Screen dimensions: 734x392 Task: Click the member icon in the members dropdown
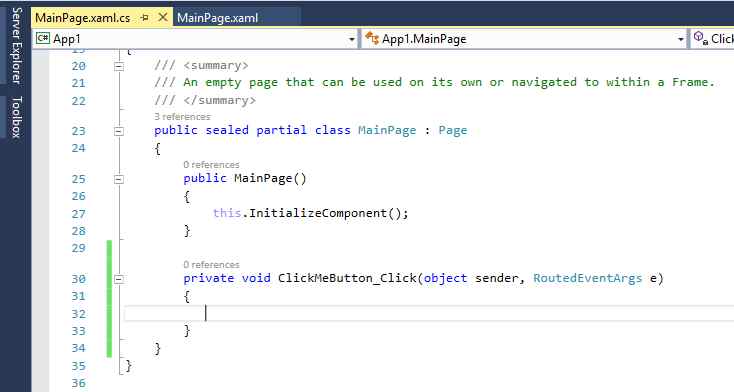click(700, 38)
